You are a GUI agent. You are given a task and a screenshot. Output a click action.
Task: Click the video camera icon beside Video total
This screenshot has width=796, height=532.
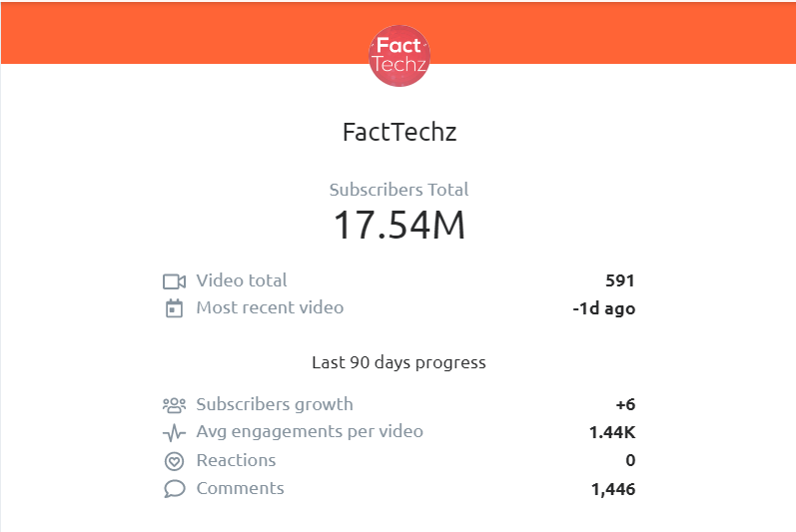174,281
